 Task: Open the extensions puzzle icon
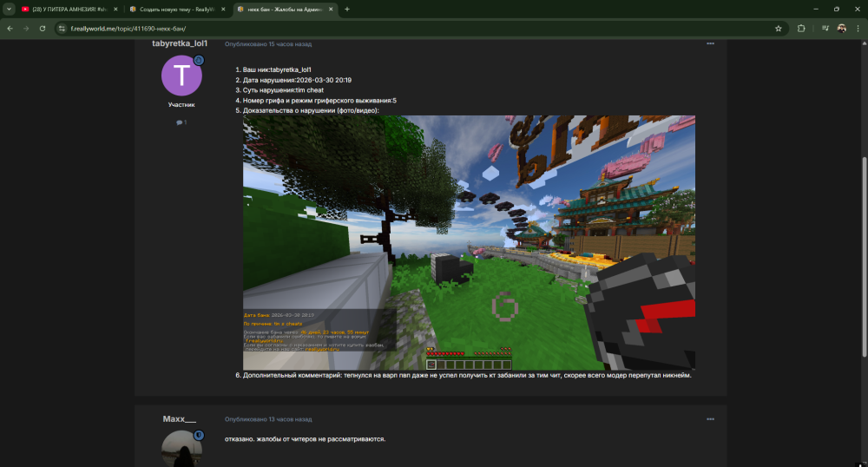801,29
